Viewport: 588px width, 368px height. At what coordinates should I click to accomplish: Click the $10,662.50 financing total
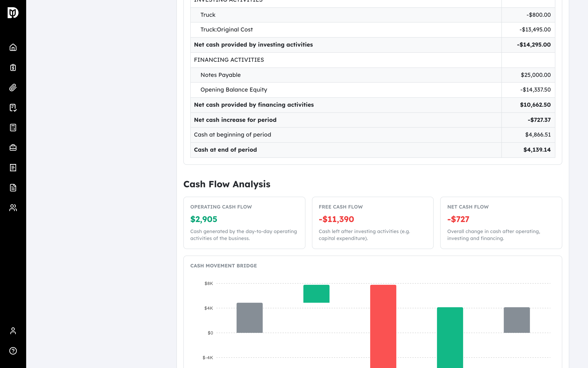click(535, 105)
